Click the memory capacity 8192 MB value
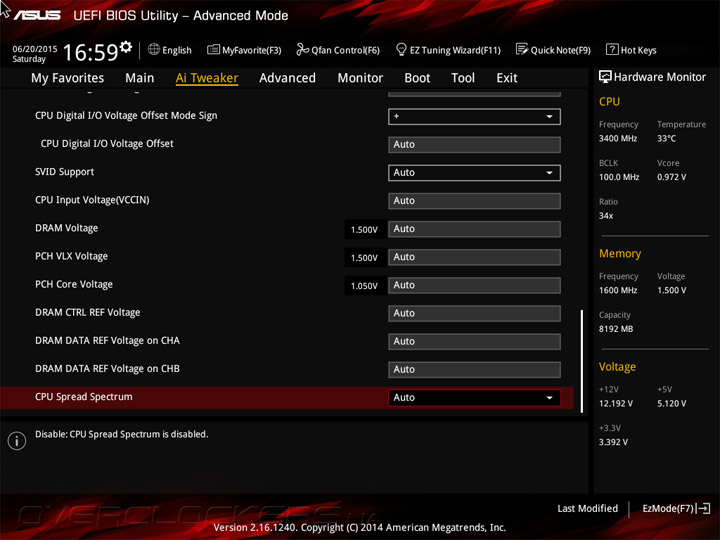 (616, 329)
